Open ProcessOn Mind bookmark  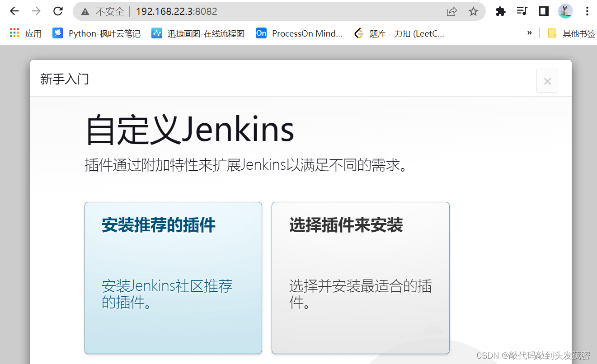point(299,33)
